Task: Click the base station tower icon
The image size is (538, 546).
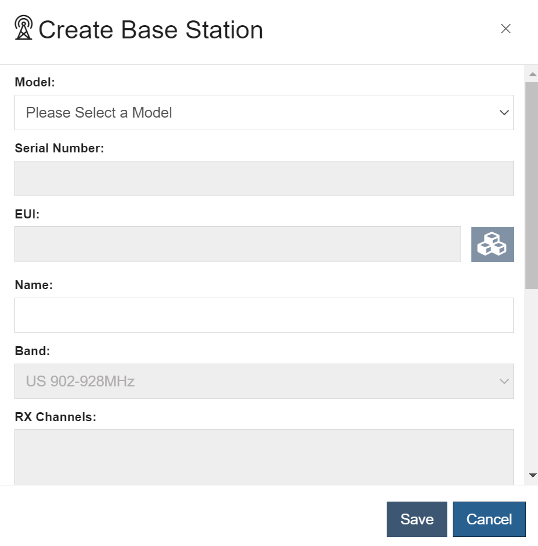Action: click(24, 28)
